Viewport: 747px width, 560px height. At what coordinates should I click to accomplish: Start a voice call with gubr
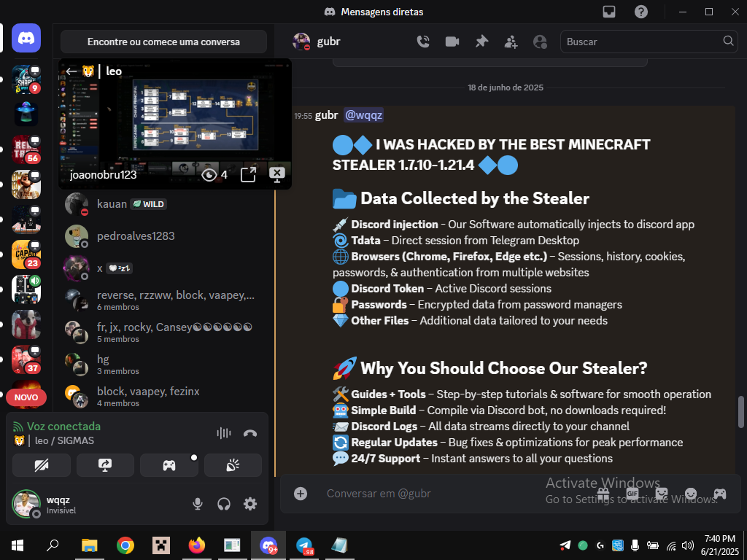(x=423, y=42)
